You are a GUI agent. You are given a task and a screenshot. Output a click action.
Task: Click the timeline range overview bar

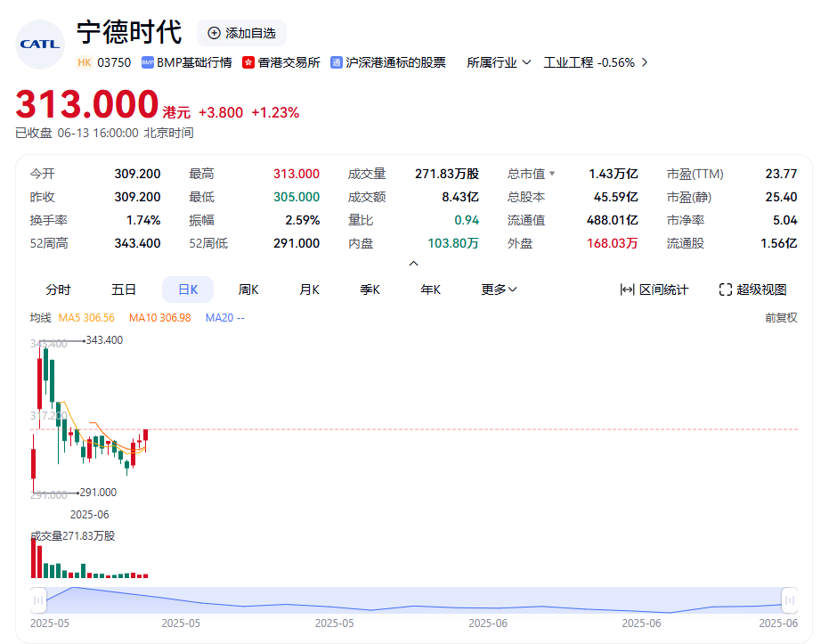point(414,600)
